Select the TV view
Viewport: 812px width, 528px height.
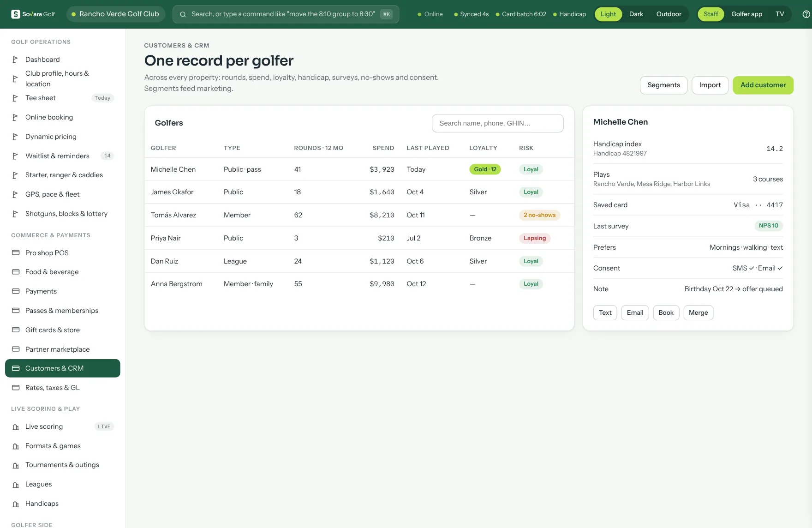click(x=780, y=14)
